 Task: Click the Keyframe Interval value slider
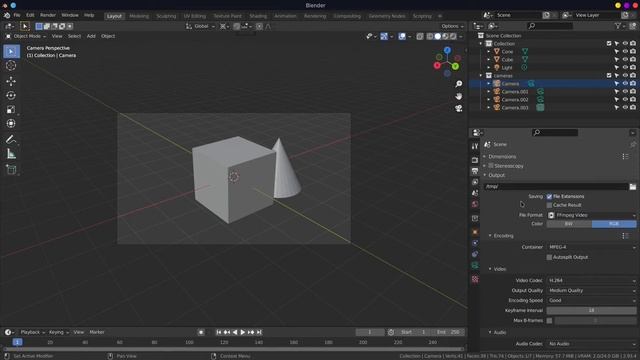[591, 310]
